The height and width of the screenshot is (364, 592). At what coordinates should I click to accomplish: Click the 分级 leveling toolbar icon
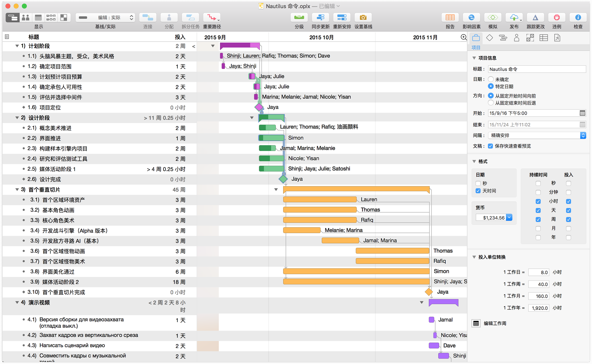click(x=299, y=18)
